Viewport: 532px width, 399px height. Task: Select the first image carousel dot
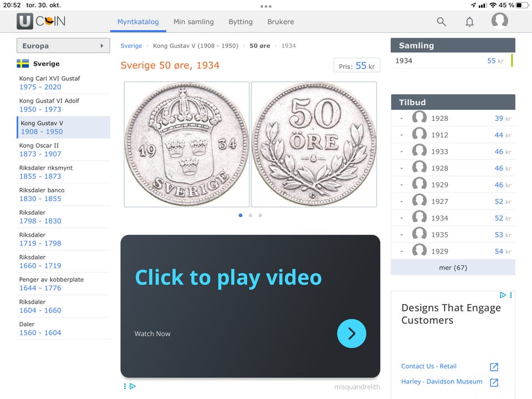click(x=241, y=215)
